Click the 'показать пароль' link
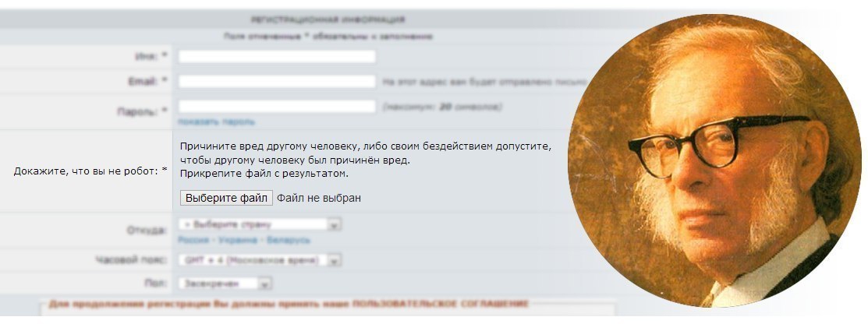The image size is (868, 324). click(217, 121)
